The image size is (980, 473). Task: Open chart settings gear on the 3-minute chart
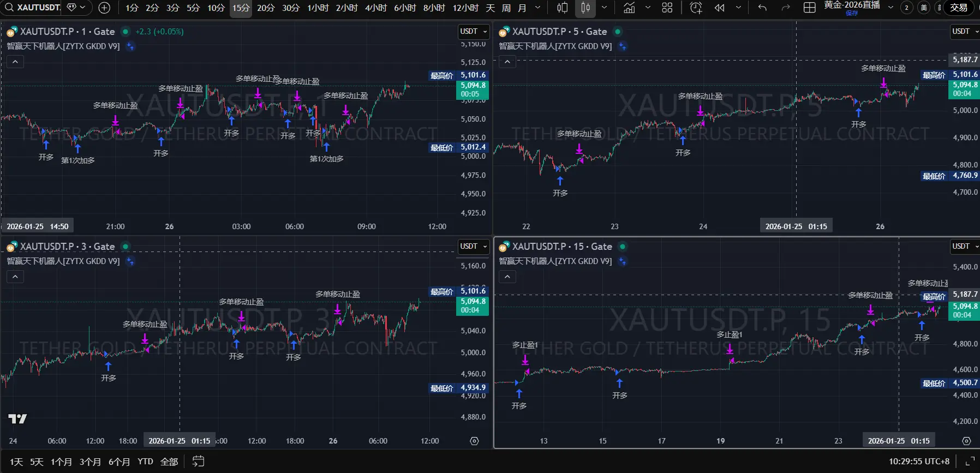click(474, 441)
